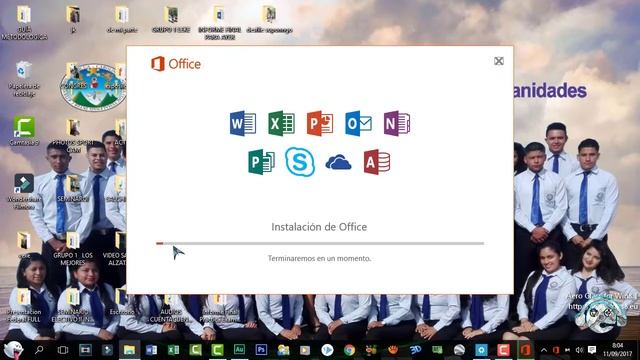The image size is (640, 360).
Task: Open the volume control in tray
Action: [580, 350]
